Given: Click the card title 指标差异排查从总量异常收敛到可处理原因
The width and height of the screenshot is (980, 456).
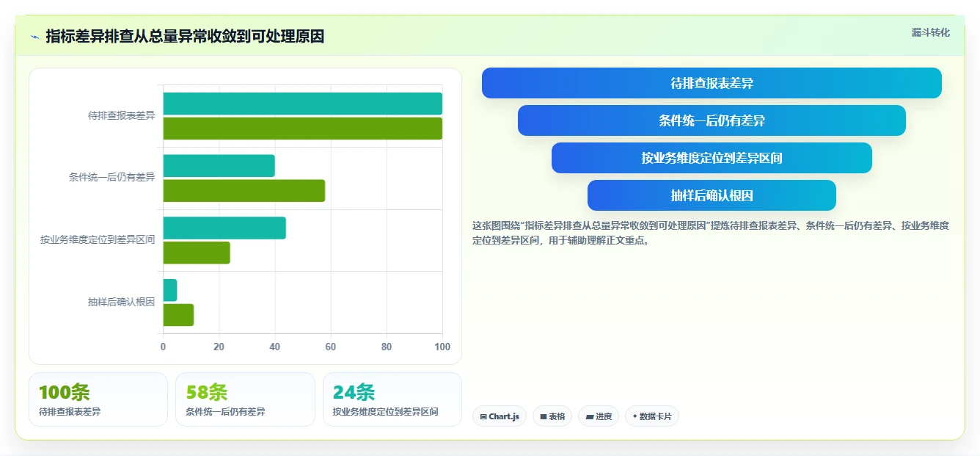Looking at the screenshot, I should point(185,37).
